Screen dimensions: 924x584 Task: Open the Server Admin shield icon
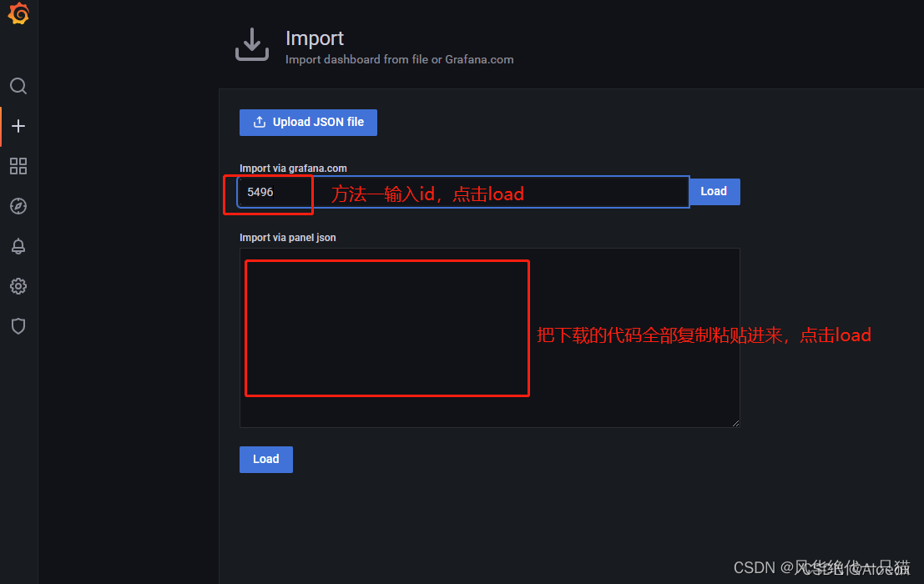point(18,326)
